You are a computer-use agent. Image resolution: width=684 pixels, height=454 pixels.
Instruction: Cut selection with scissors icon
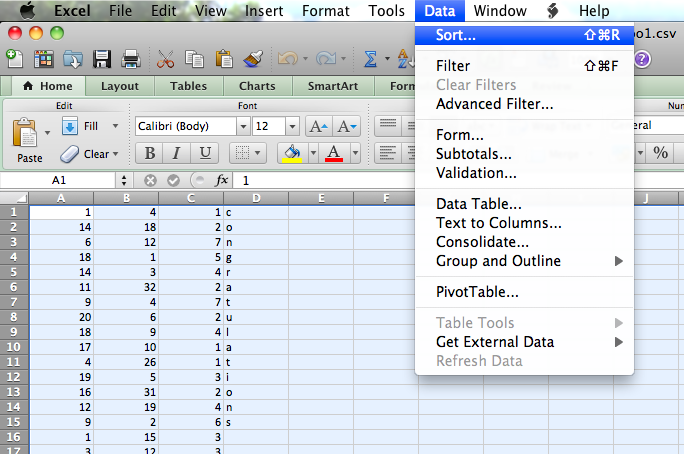[x=165, y=59]
